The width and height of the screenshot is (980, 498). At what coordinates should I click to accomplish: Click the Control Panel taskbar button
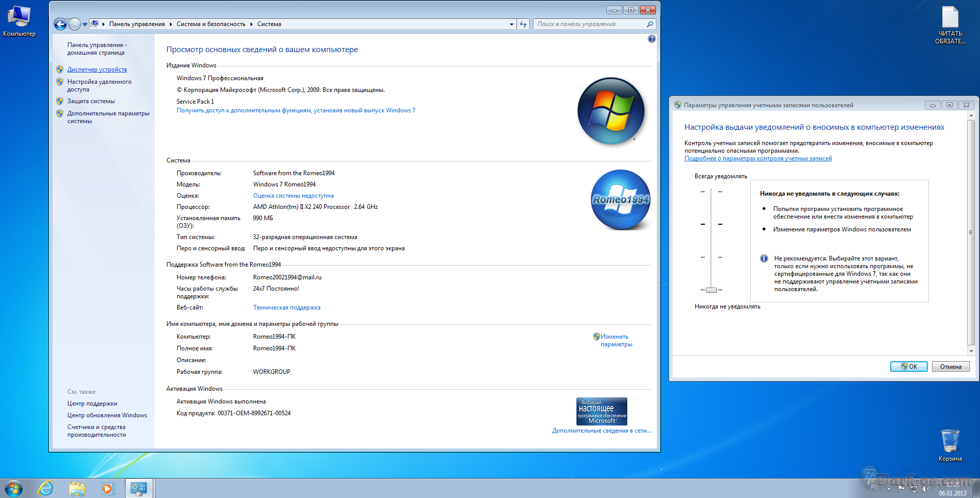[139, 488]
